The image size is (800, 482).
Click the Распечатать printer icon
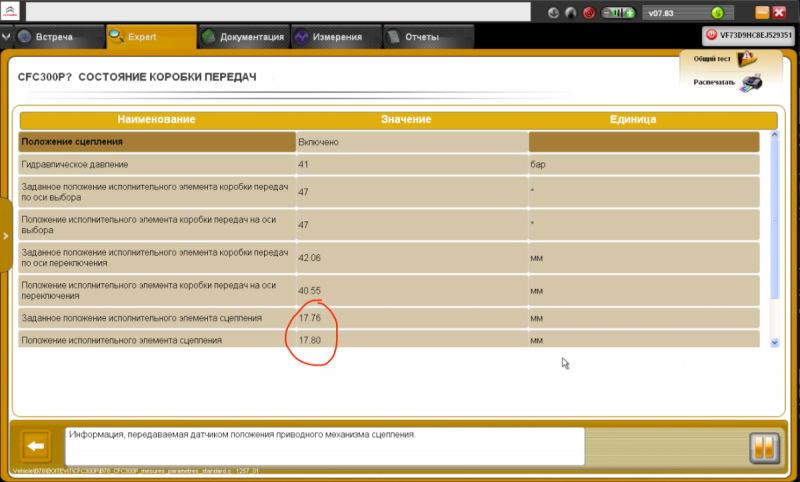[x=752, y=83]
